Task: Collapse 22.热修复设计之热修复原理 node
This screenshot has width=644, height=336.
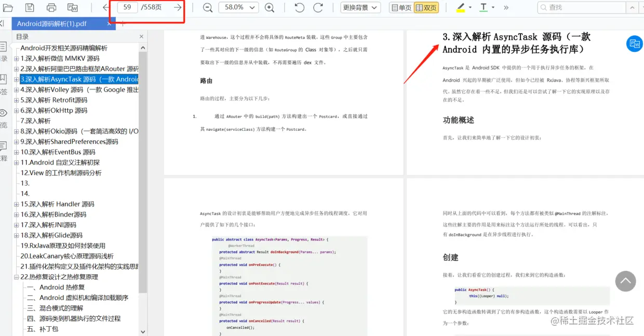Action: point(17,277)
